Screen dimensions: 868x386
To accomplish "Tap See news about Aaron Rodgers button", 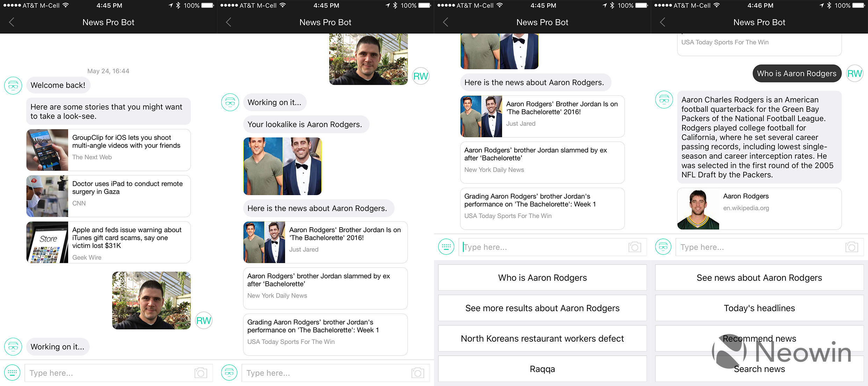I will coord(759,278).
